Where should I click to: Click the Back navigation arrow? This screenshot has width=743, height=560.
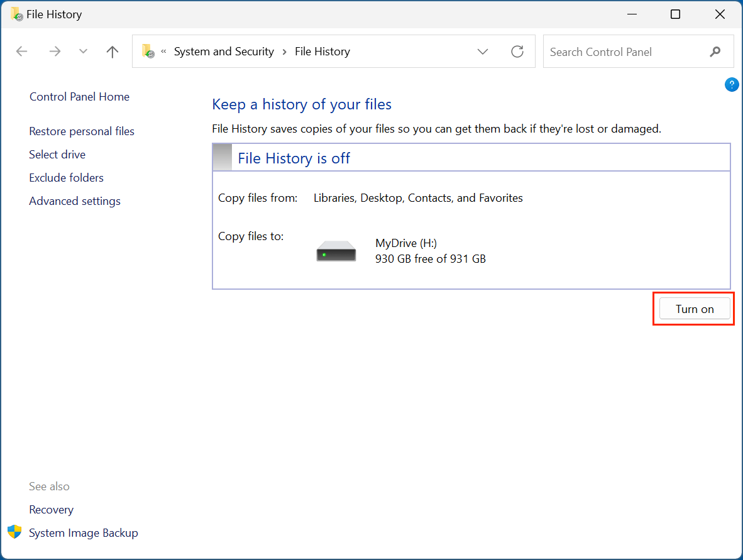click(x=21, y=52)
